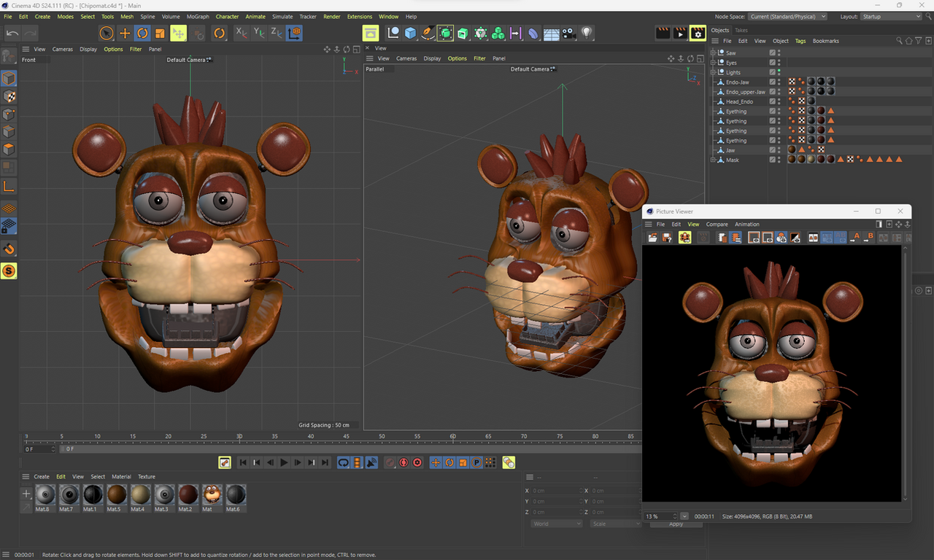Open the Simulate menu

coord(282,16)
